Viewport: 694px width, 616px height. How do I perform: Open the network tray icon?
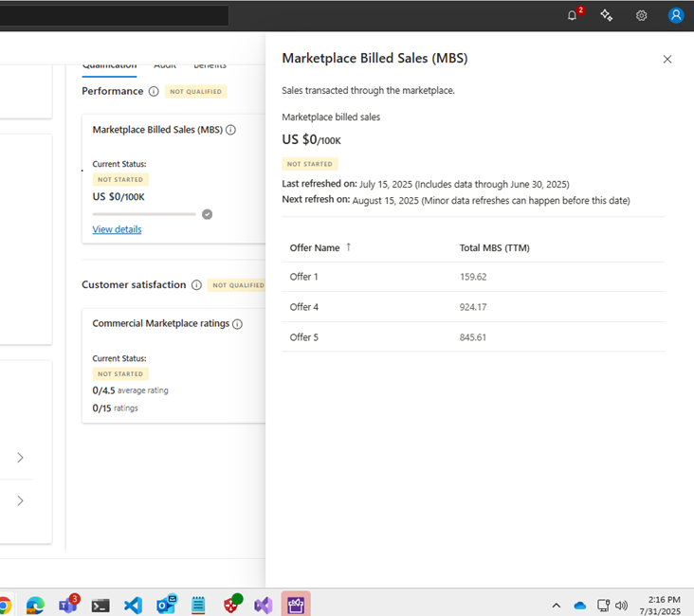pos(603,606)
